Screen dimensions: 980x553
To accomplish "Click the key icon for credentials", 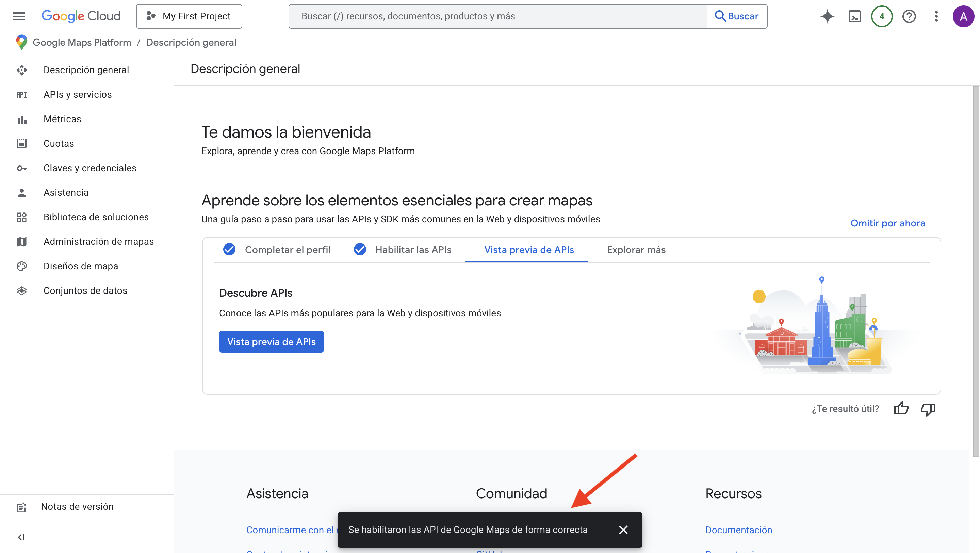I will [x=22, y=168].
